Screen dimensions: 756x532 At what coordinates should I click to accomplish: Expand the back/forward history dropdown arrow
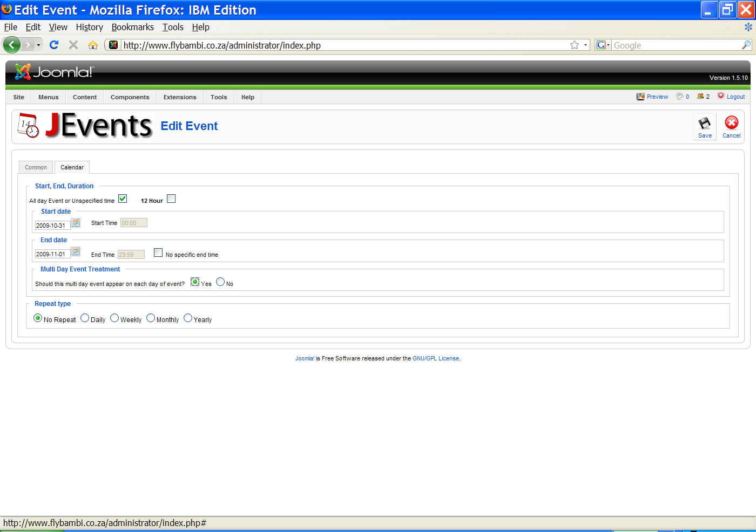tap(38, 45)
